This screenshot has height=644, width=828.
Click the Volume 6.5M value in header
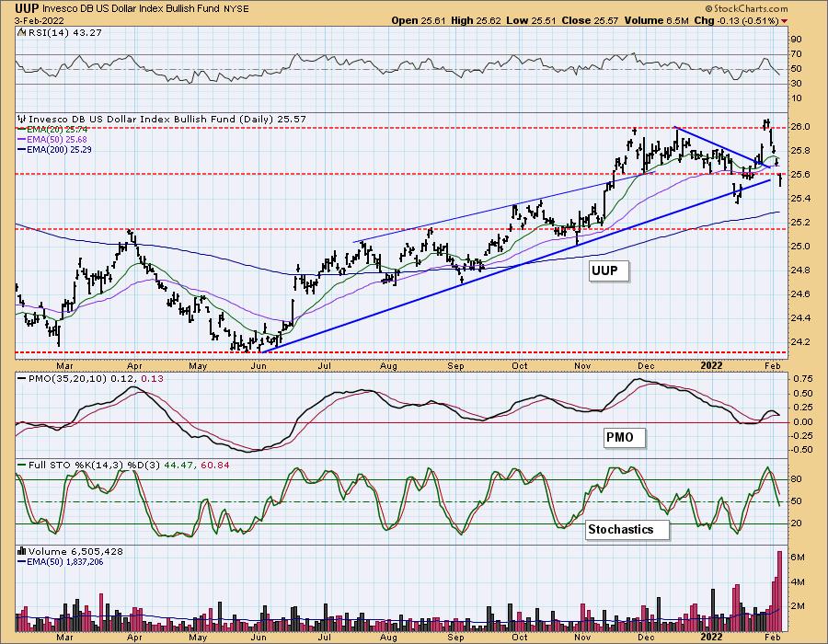[657, 20]
